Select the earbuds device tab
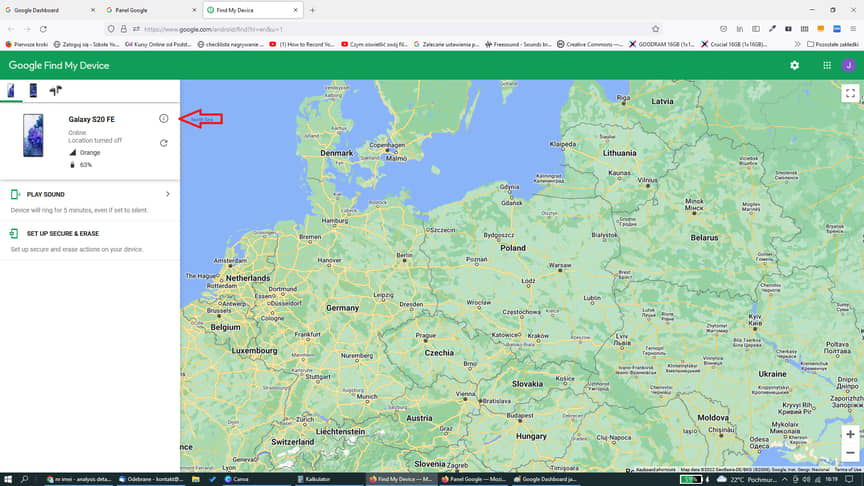Viewport: 864px width, 486px height. click(56, 90)
